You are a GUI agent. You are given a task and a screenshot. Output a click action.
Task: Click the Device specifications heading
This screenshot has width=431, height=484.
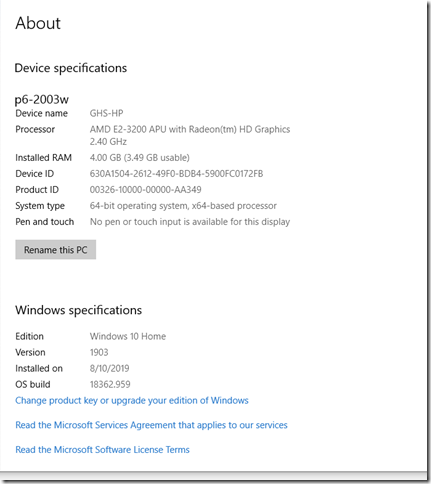click(x=71, y=68)
